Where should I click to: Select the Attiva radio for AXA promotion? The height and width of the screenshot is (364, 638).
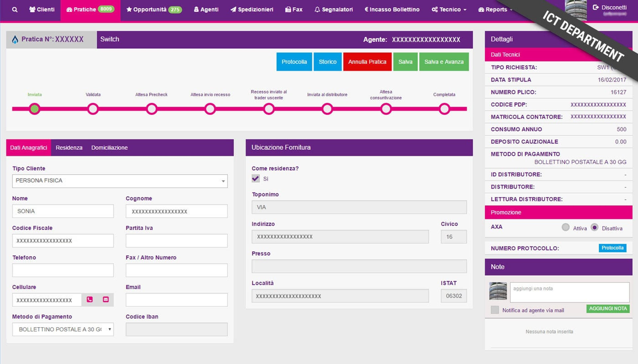click(x=565, y=227)
